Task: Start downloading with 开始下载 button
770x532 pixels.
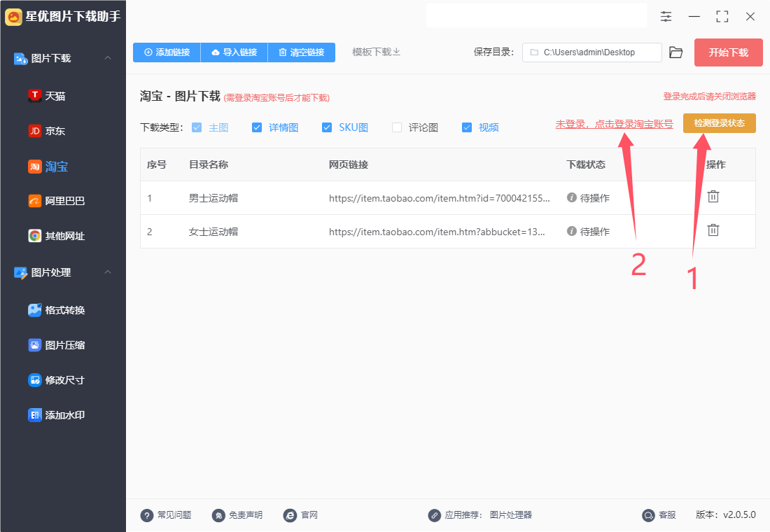Action: [728, 52]
